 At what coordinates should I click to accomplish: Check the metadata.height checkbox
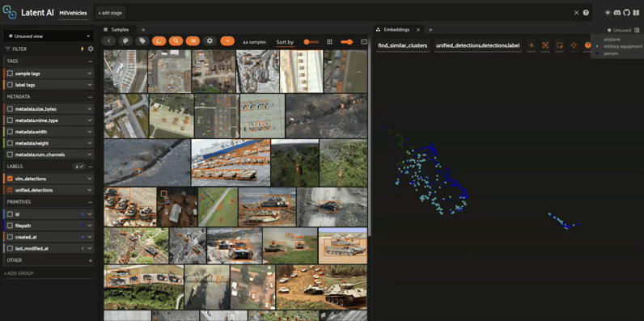coord(11,143)
